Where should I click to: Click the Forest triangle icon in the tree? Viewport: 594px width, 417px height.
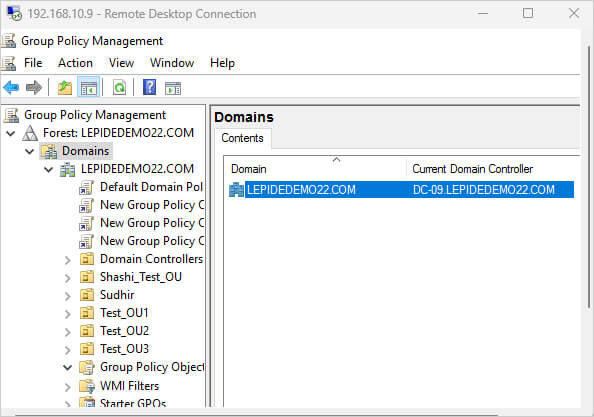30,133
